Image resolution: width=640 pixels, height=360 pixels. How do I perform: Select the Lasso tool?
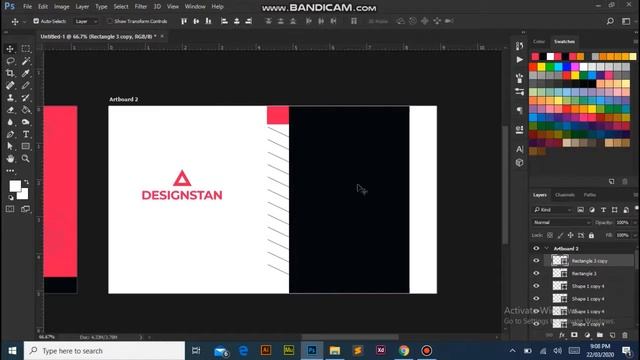click(x=10, y=61)
